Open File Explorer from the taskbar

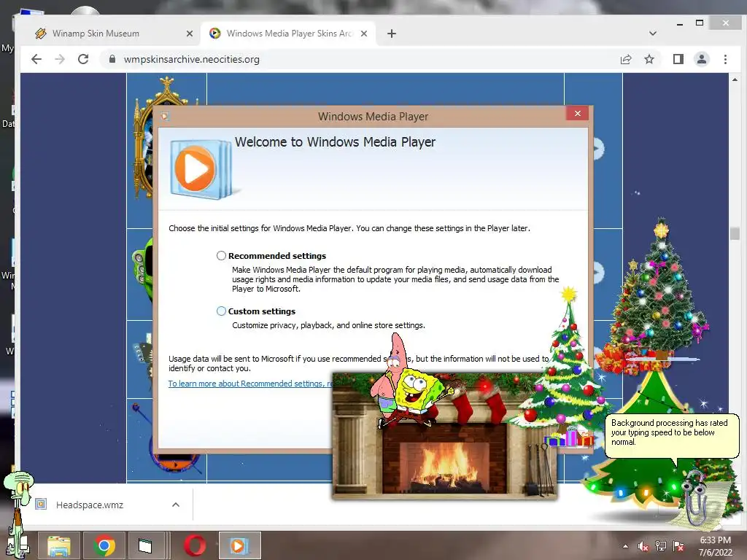[x=59, y=545]
